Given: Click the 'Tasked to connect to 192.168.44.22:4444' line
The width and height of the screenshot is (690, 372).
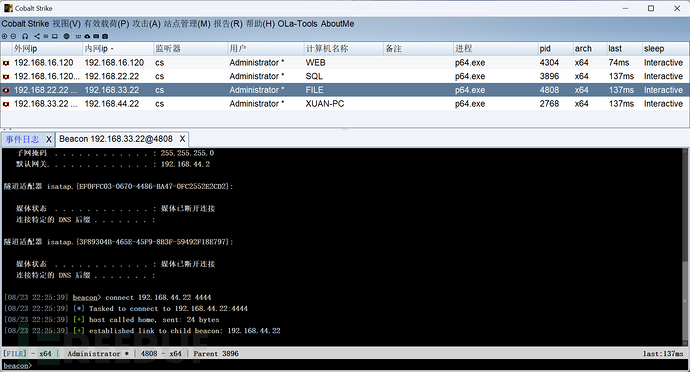Looking at the screenshot, I should coord(168,309).
